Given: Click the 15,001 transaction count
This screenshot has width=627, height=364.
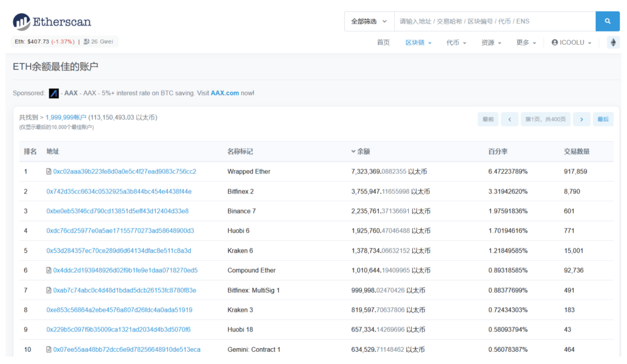Looking at the screenshot, I should click(574, 251).
